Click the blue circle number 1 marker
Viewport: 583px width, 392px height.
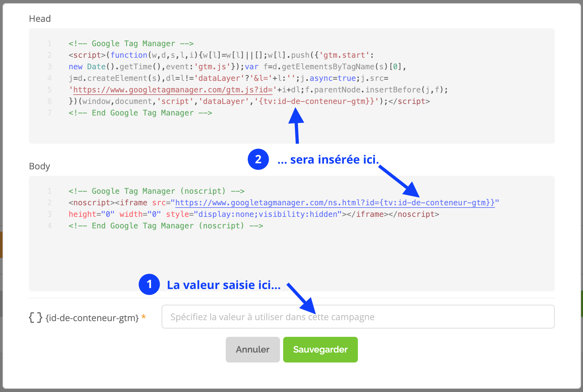click(149, 284)
